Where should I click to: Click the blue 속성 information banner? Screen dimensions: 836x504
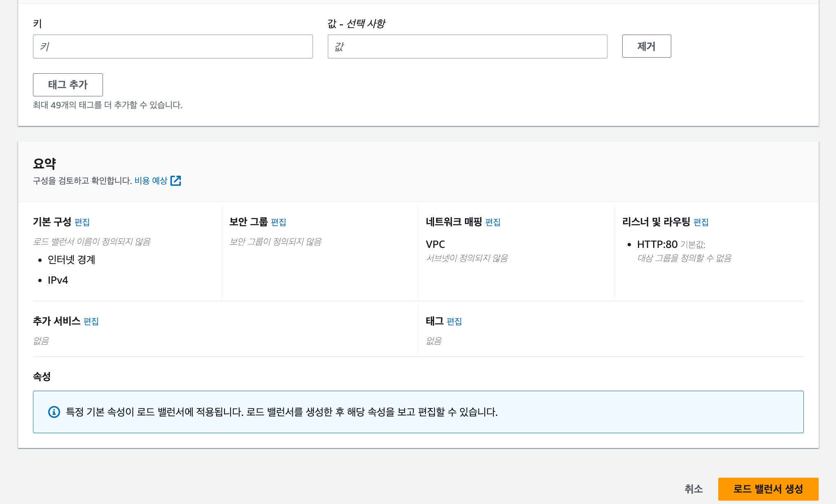pos(418,412)
